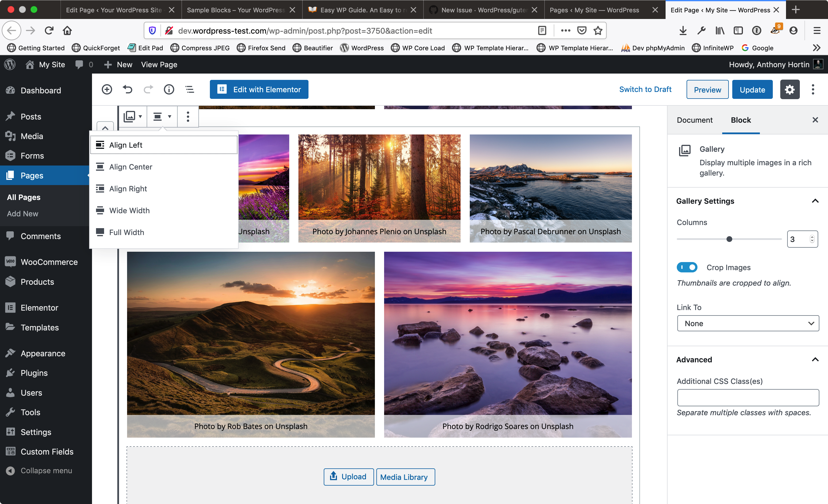828x504 pixels.
Task: Toggle the Crop Images switch
Action: point(687,267)
